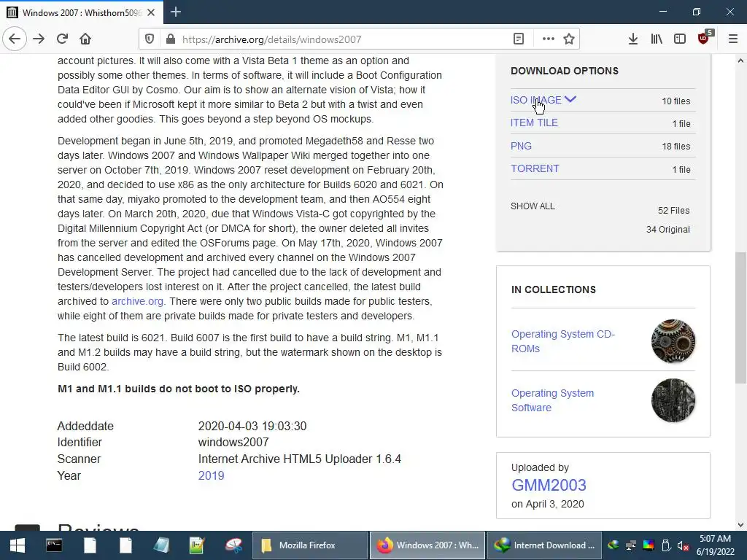
Task: Open the 2019 Year link
Action: (x=211, y=475)
